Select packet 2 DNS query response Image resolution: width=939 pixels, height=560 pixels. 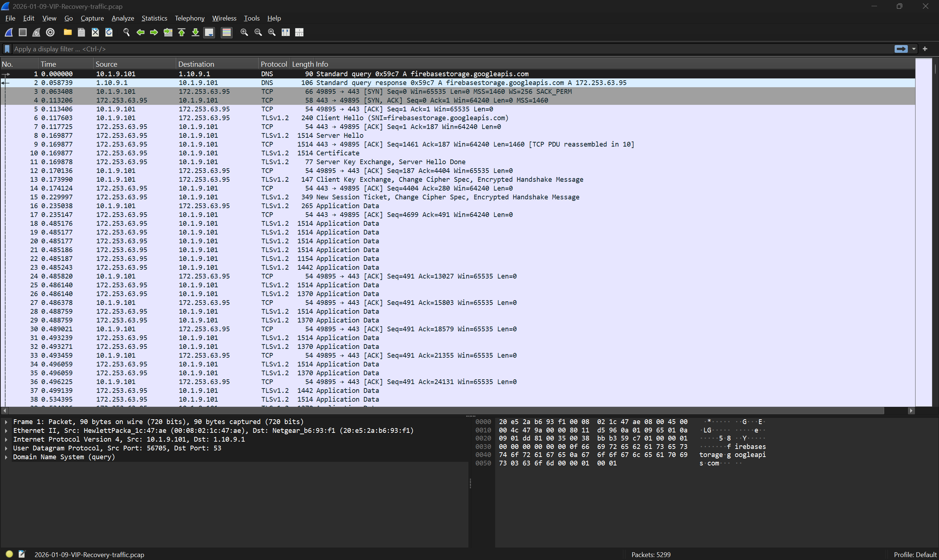click(x=458, y=82)
